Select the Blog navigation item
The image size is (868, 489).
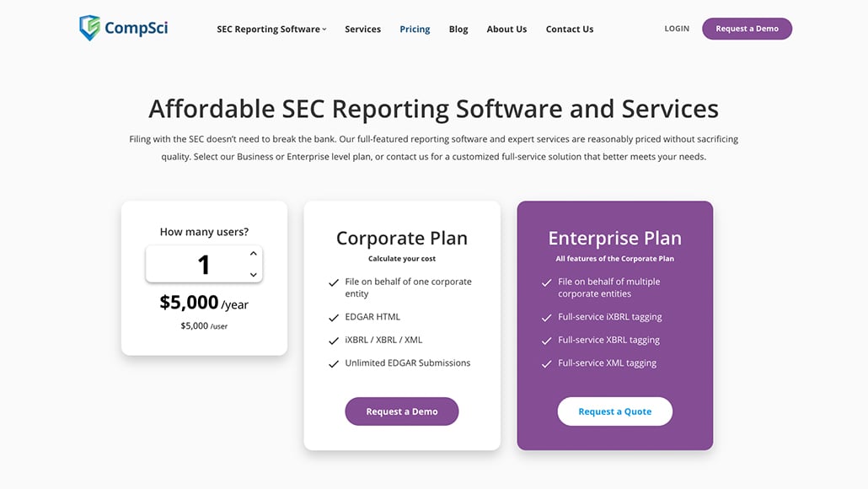coord(458,29)
